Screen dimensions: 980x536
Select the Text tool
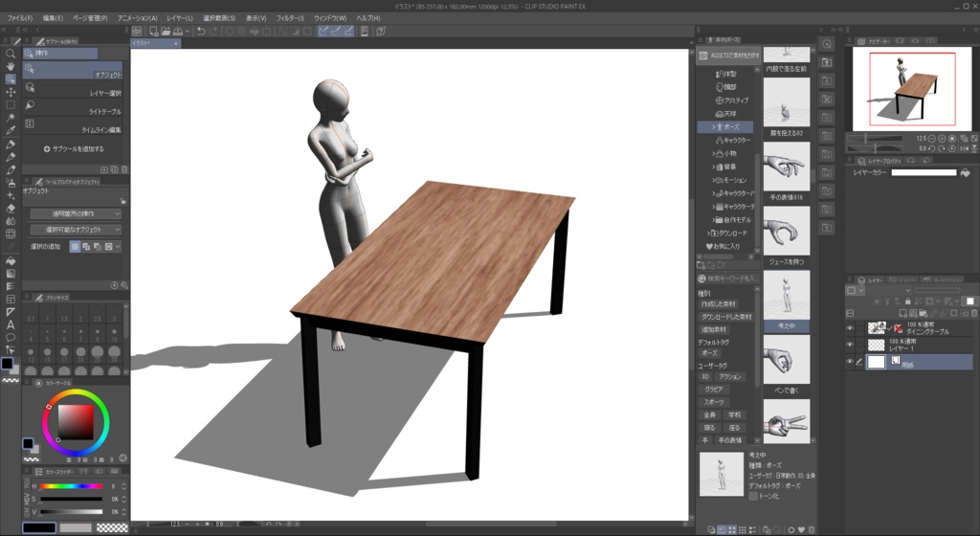(11, 324)
